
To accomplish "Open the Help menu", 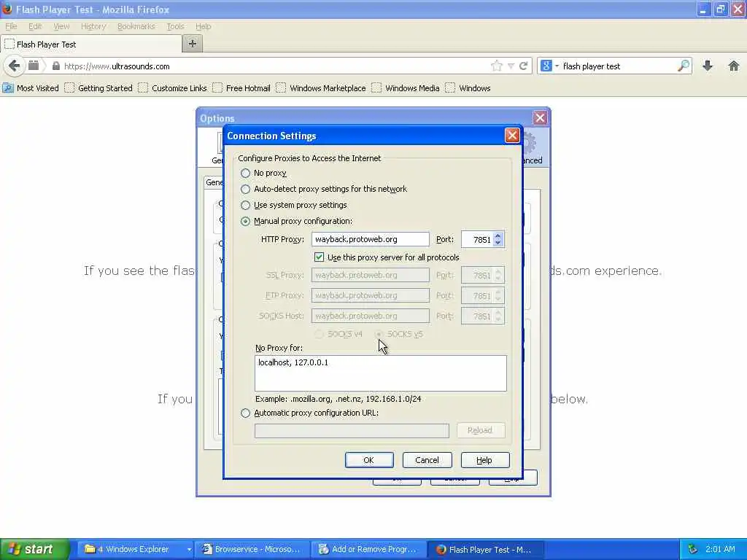I will [x=204, y=26].
